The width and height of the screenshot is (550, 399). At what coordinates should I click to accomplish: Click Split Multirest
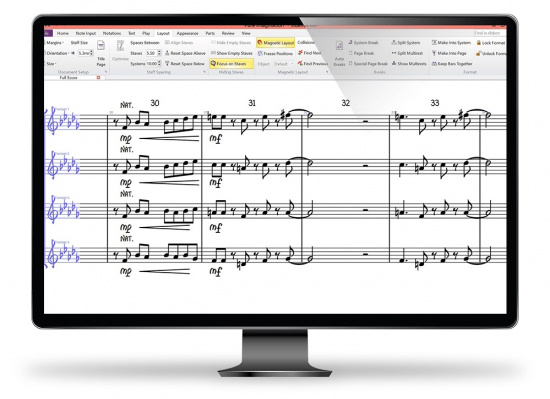(x=407, y=53)
